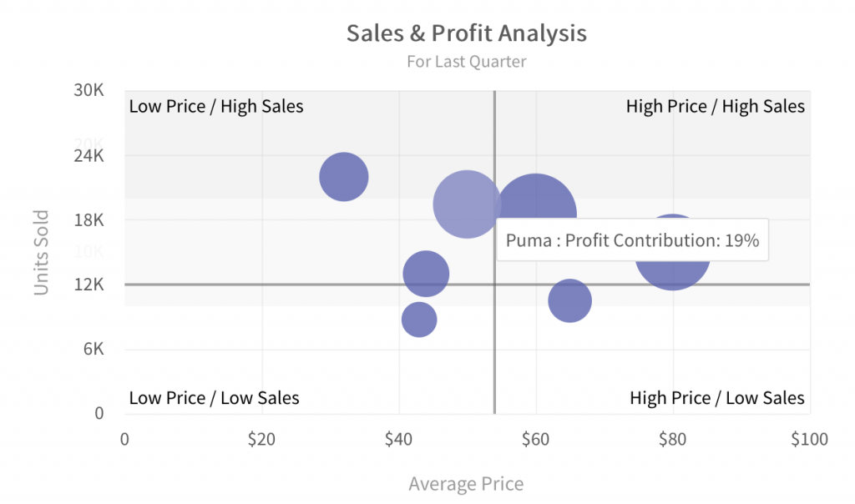Click the Low Price / Low Sales label

214,398
